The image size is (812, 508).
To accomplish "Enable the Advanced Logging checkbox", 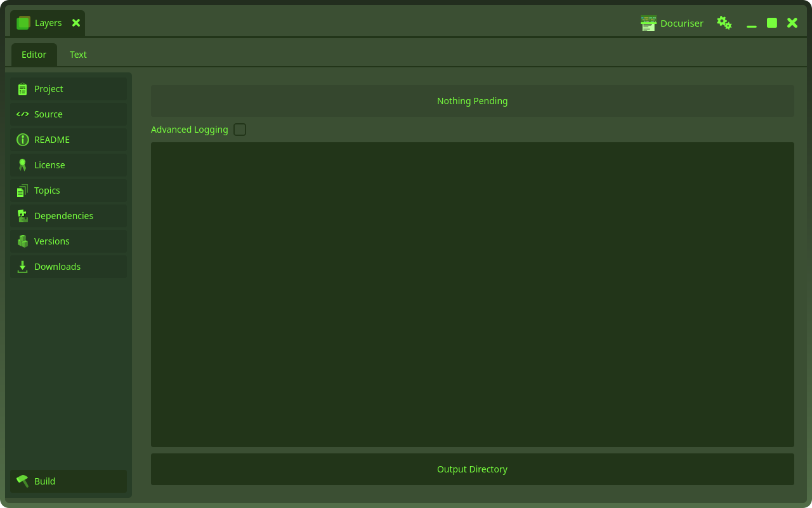I will pos(240,130).
